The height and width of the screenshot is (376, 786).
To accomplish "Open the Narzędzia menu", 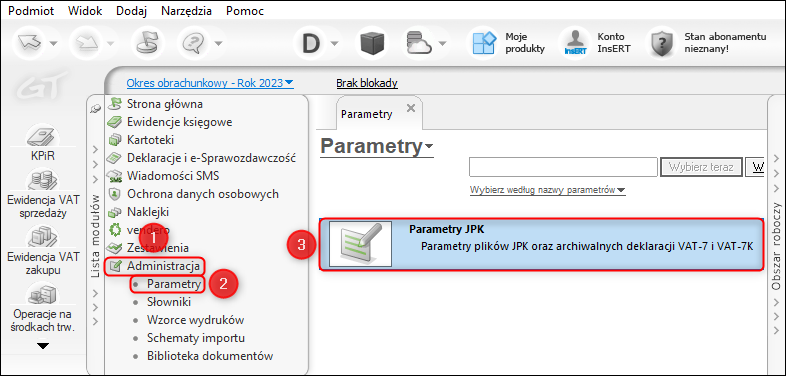I will [x=186, y=11].
